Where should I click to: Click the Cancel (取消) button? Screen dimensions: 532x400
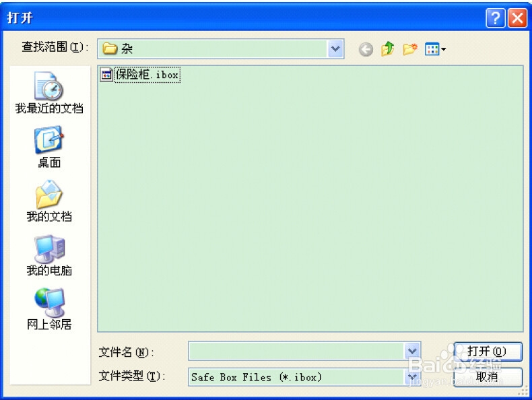point(488,376)
